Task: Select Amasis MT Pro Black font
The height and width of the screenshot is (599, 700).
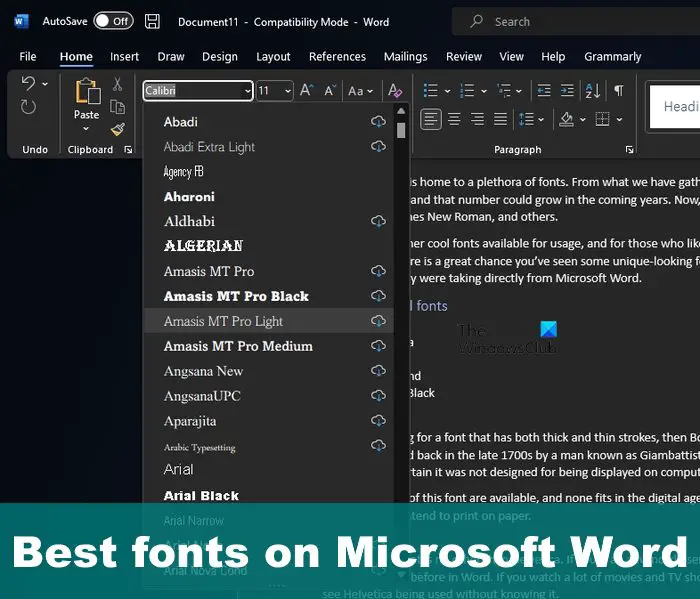Action: pyautogui.click(x=236, y=296)
